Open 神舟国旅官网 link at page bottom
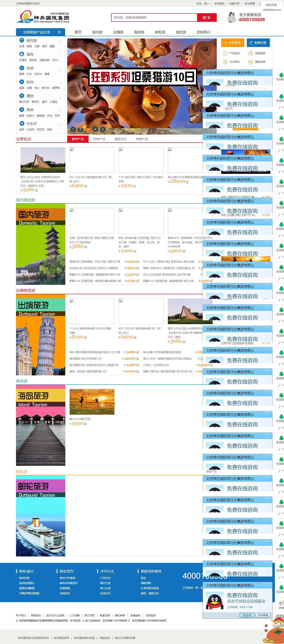 [x=61, y=638]
